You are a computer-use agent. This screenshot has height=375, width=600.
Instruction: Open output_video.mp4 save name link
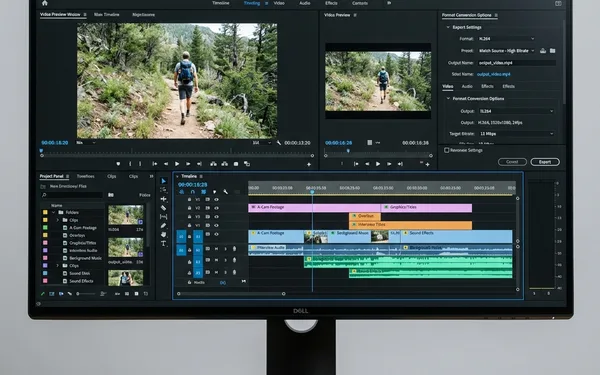tap(494, 74)
